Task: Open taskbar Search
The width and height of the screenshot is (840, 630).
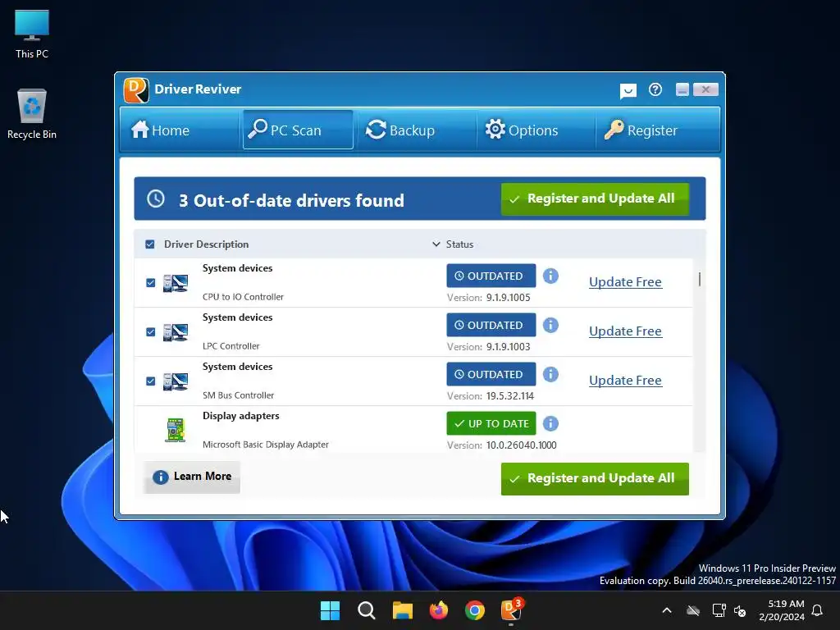Action: 367,610
